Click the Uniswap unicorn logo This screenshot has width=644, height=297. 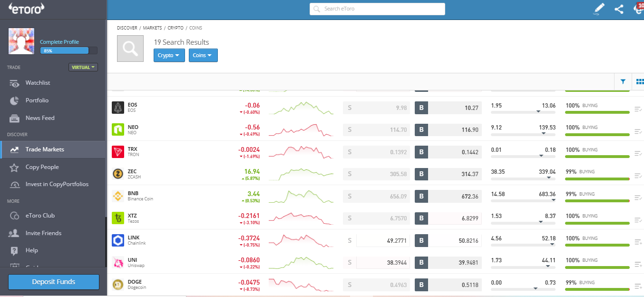point(118,262)
